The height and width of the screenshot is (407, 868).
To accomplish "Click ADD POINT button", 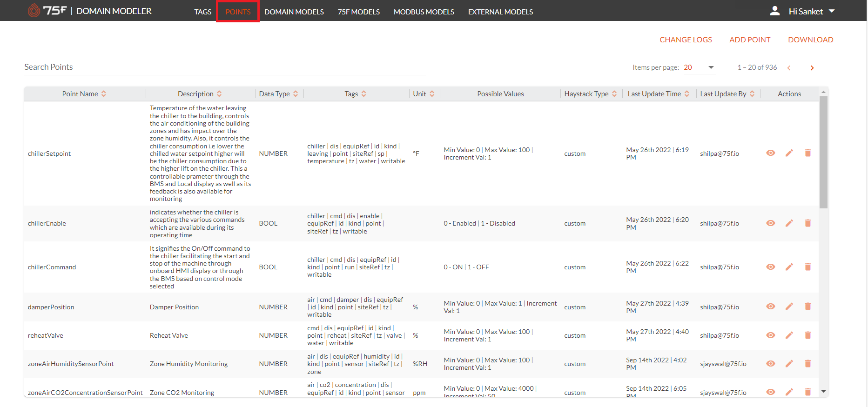I will tap(750, 40).
